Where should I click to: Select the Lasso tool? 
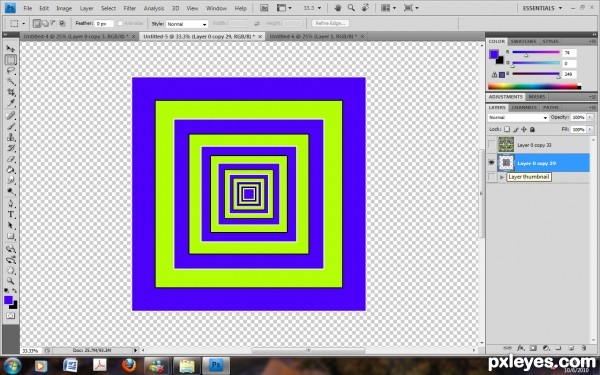(x=11, y=71)
